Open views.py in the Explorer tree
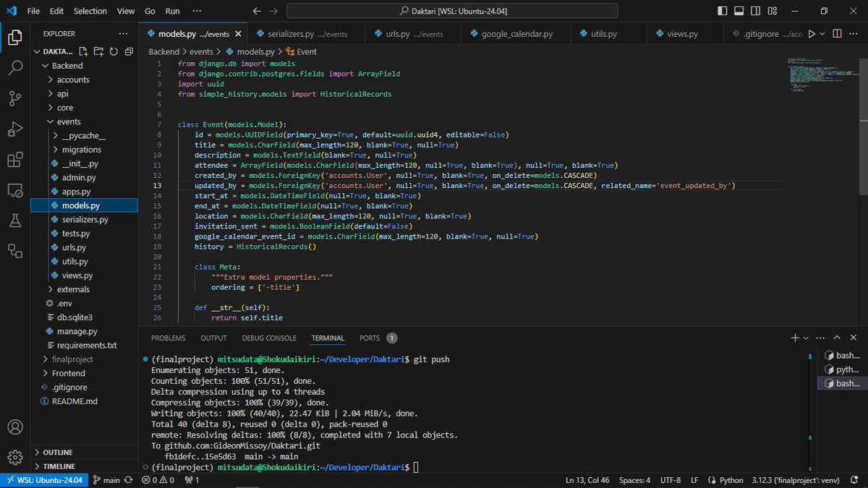The height and width of the screenshot is (488, 868). tap(77, 275)
